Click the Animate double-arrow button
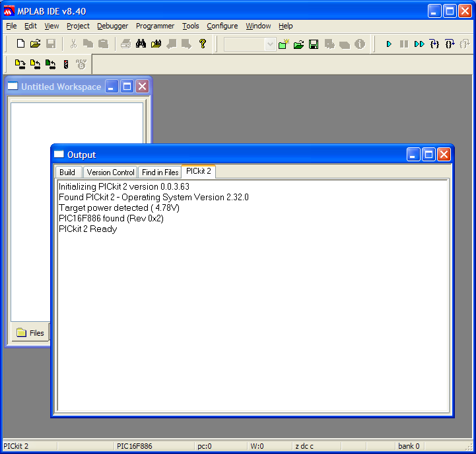Image resolution: width=476 pixels, height=454 pixels. click(419, 44)
